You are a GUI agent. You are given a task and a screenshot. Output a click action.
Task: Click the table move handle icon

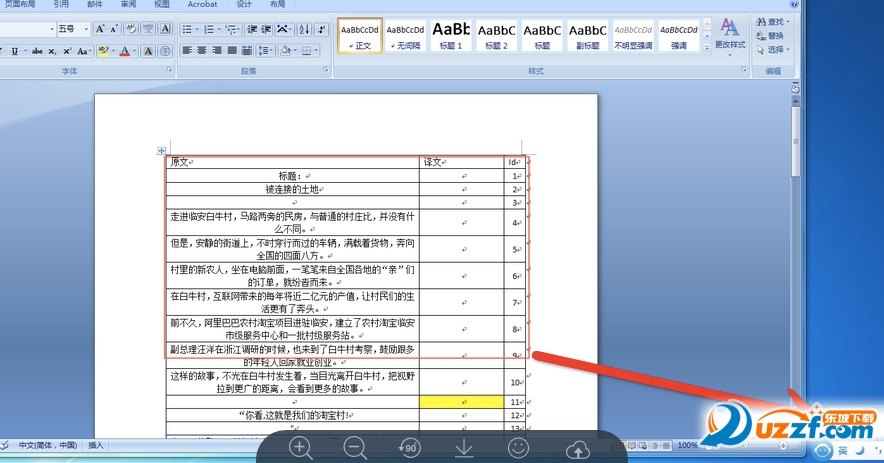(161, 151)
